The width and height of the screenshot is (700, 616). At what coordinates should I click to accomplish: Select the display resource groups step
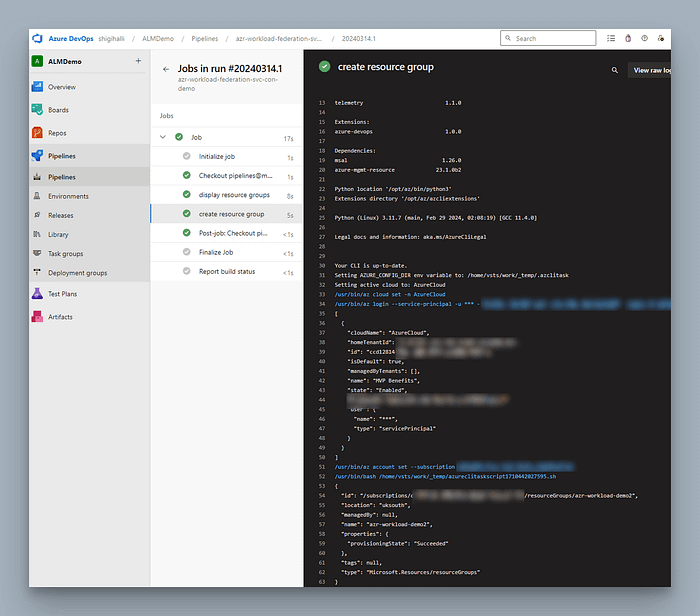pyautogui.click(x=226, y=195)
